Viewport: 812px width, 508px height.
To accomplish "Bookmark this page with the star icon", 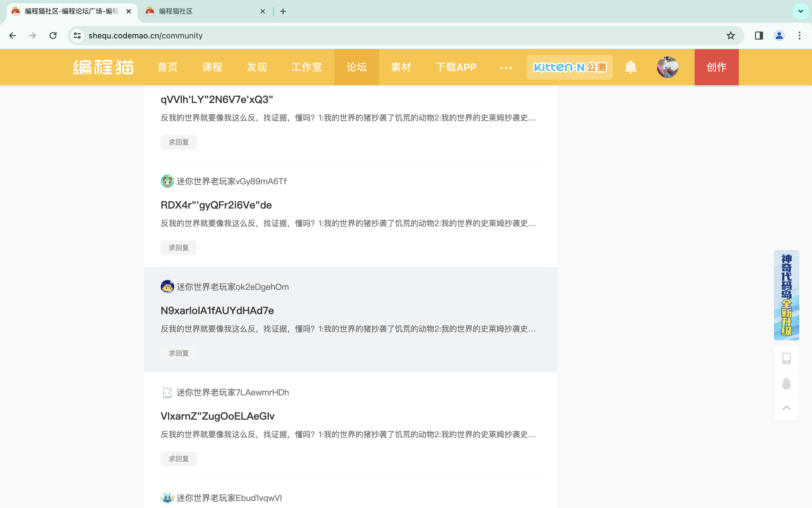I will (731, 36).
